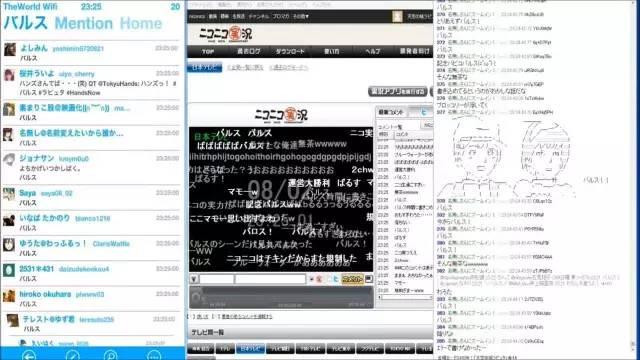The width and height of the screenshot is (640, 360).
Task: Tap the back arrow in the TheWorld toolbar
Action: point(29,356)
